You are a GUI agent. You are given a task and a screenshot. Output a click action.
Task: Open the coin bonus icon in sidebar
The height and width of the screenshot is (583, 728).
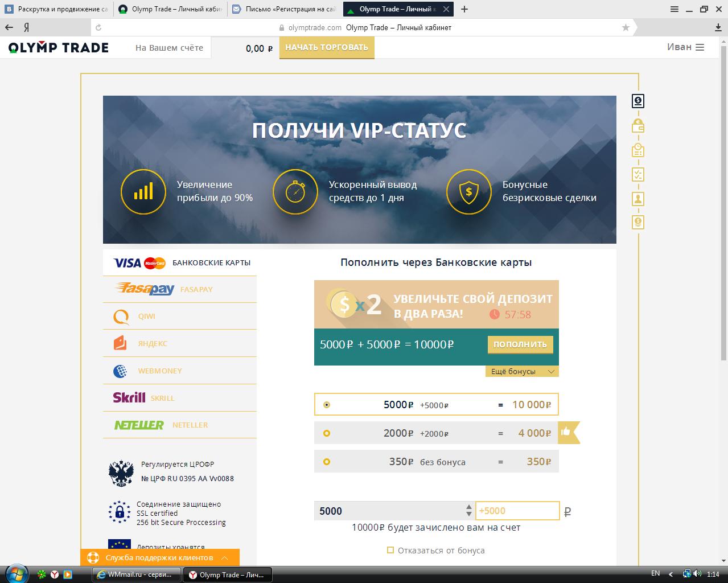pyautogui.click(x=638, y=222)
